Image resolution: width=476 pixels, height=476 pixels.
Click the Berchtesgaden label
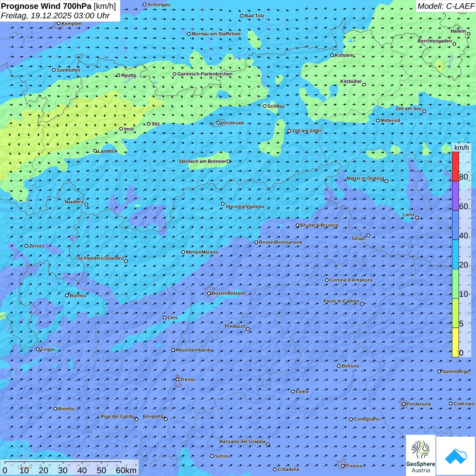point(435,41)
